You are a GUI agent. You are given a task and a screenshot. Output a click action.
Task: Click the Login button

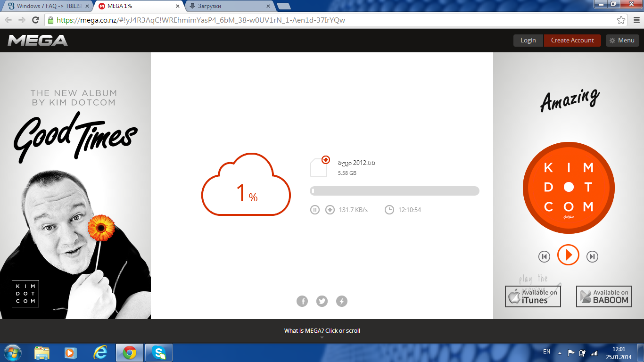(528, 41)
